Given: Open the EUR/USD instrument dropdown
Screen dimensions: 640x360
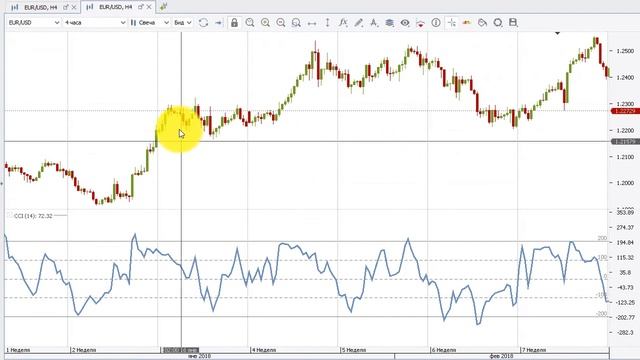Looking at the screenshot, I should 34,23.
